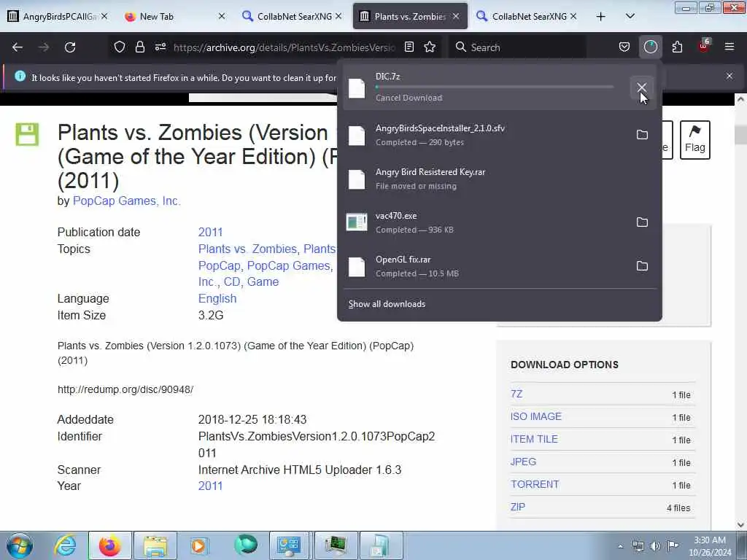
Task: Switch to AngryBirdsPCAllGa tab
Action: coord(58,17)
